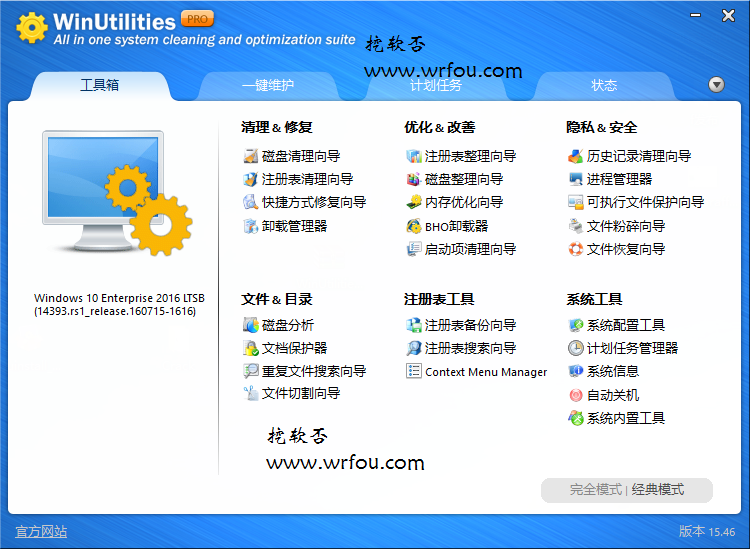Click the 系统内置工具 icon

[575, 418]
